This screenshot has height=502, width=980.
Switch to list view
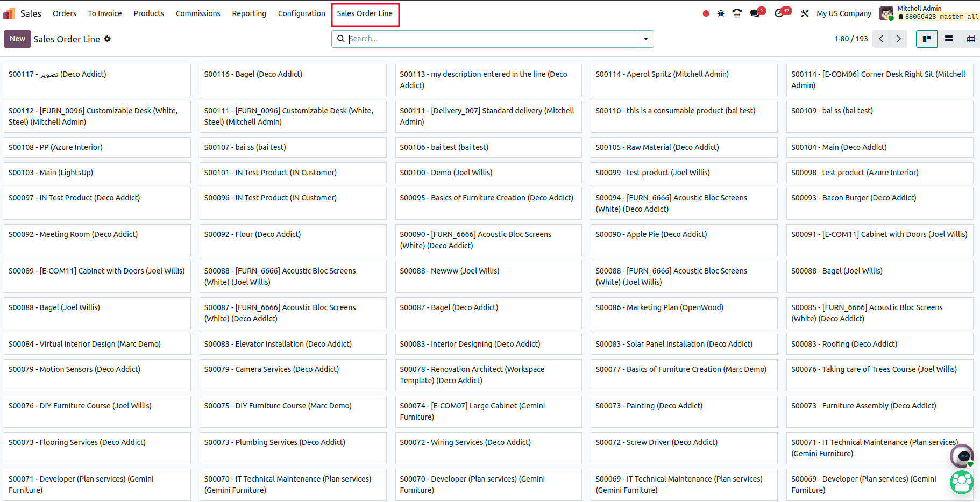click(949, 39)
